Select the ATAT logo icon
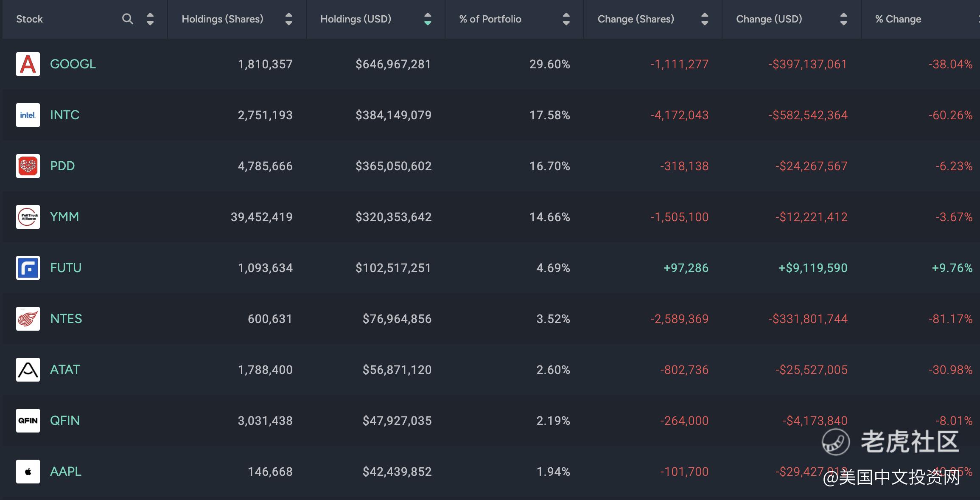980x500 pixels. [x=28, y=370]
